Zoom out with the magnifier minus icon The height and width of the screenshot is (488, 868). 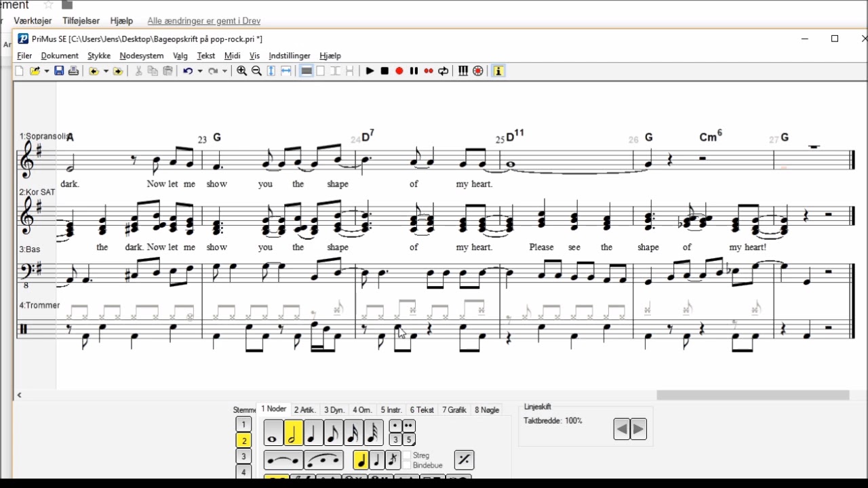[x=256, y=71]
